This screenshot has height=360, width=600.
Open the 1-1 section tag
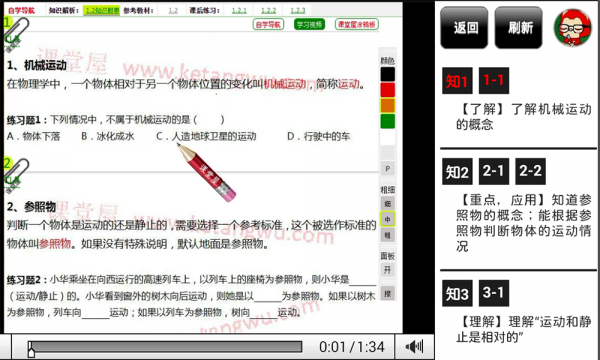tap(494, 81)
